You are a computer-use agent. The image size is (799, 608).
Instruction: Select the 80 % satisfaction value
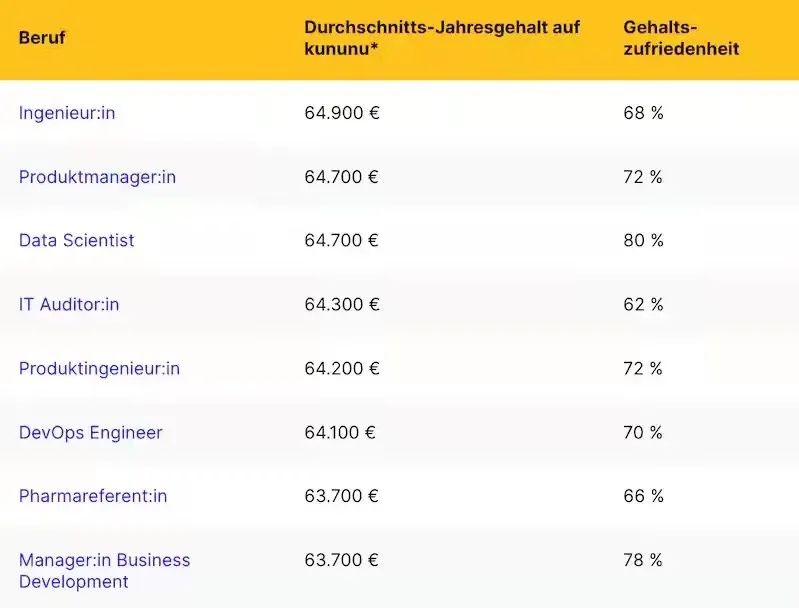643,241
